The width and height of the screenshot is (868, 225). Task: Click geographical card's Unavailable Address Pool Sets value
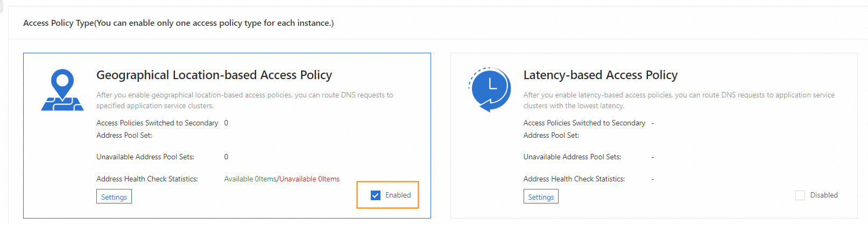[x=226, y=157]
